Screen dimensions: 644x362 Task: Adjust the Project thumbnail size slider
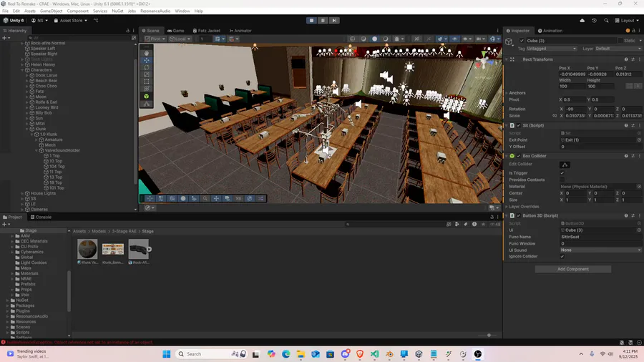[x=489, y=336]
